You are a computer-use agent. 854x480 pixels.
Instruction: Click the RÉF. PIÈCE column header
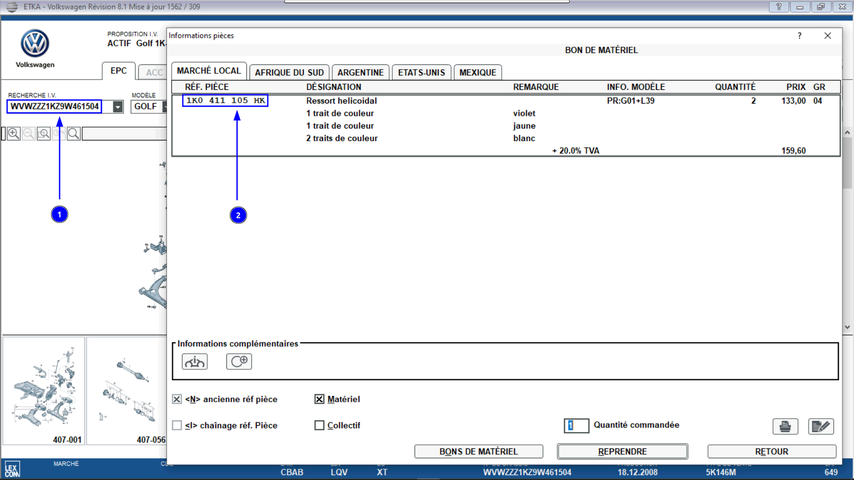click(206, 87)
